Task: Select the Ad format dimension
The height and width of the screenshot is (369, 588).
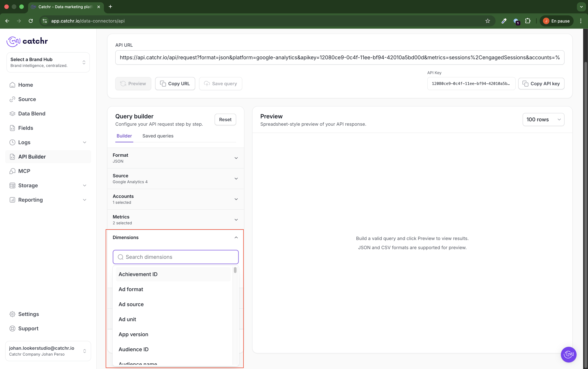Action: 131,289
